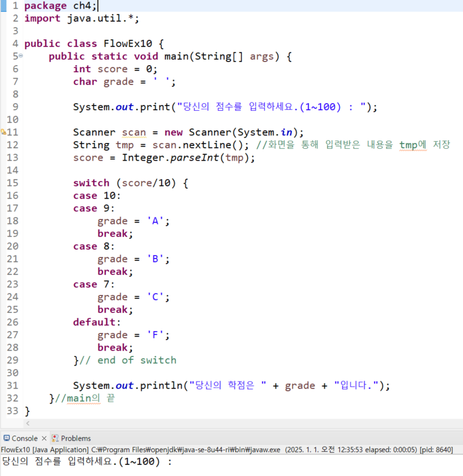Click the Console tab monitor icon
The image size is (463, 476).
[6, 438]
